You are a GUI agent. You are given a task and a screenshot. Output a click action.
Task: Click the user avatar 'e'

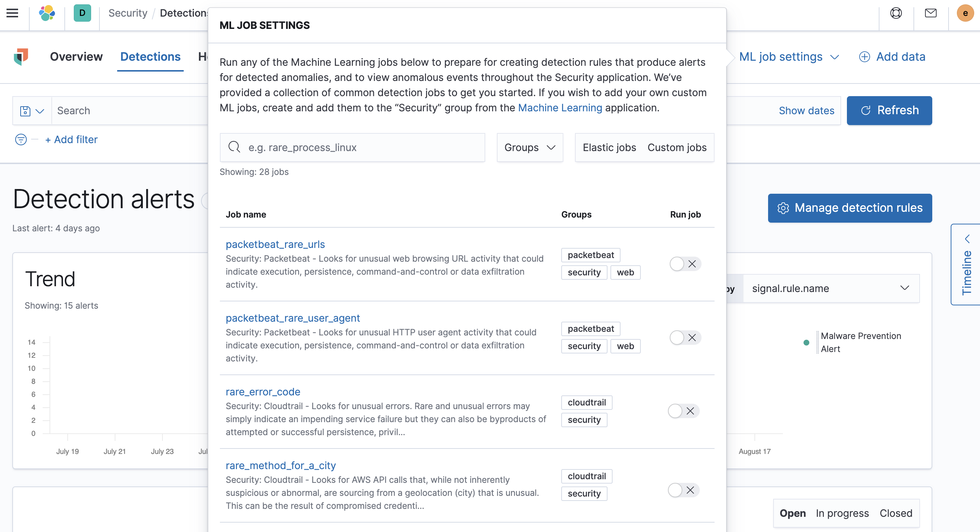point(964,13)
